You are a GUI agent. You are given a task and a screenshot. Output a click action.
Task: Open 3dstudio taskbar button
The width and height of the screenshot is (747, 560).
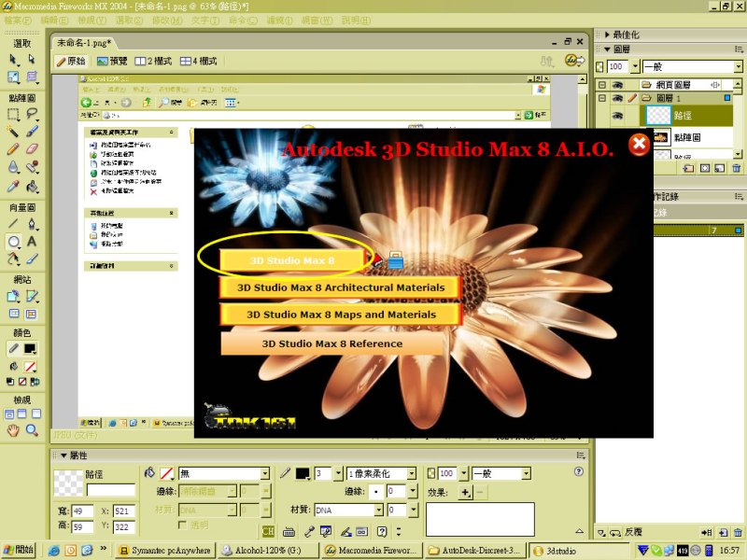pyautogui.click(x=578, y=551)
